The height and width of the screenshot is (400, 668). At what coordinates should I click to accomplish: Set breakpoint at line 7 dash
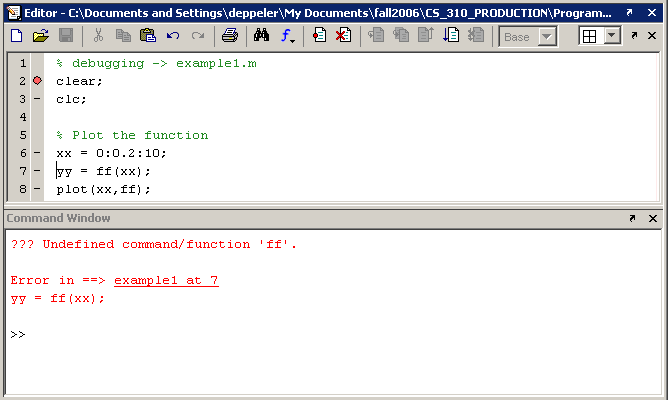click(37, 171)
